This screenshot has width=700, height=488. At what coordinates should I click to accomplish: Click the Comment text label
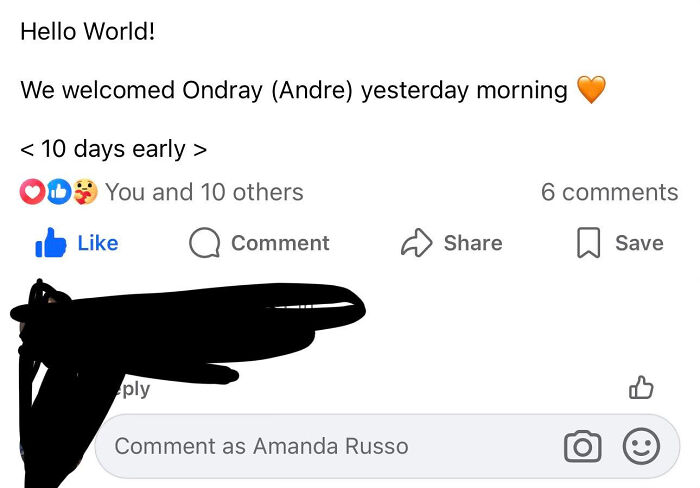280,243
